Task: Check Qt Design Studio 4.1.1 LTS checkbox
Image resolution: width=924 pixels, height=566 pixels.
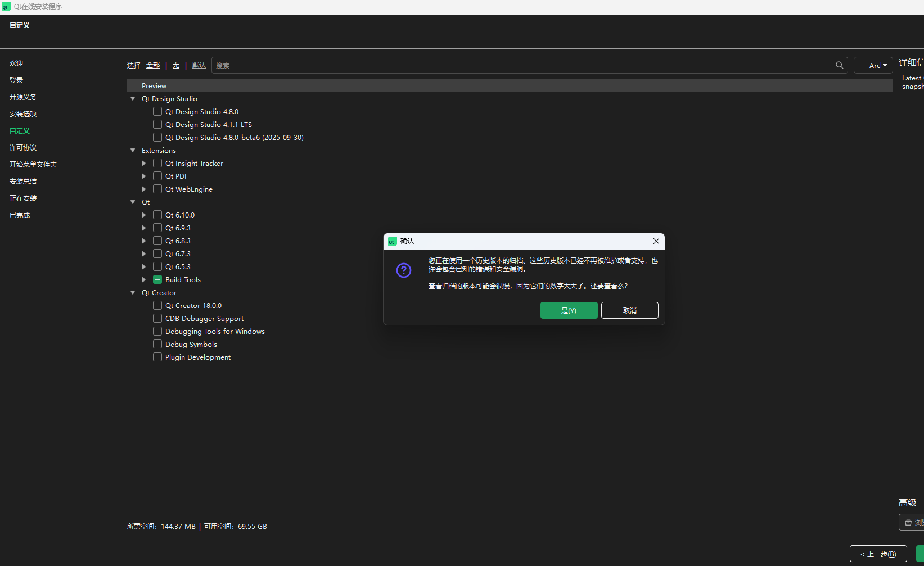Action: click(157, 124)
